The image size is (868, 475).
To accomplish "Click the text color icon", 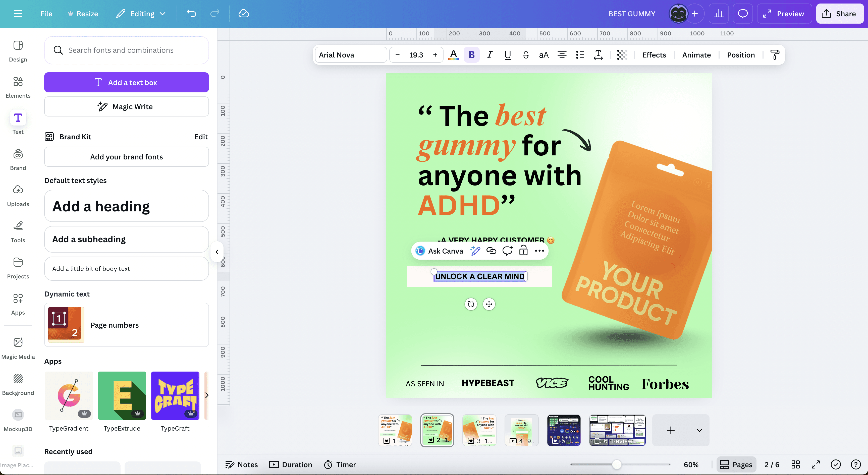I will pos(454,55).
